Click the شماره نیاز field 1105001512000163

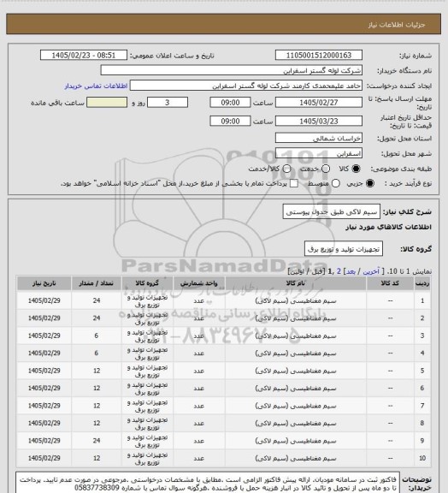pos(319,55)
